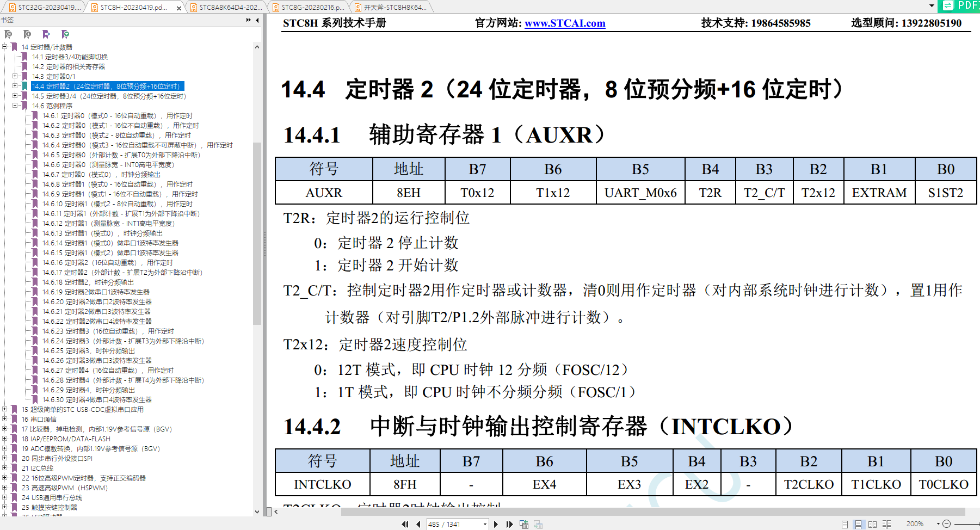Click the bookmarks panel scroll down arrow
Image resolution: width=980 pixels, height=530 pixels.
[257, 511]
